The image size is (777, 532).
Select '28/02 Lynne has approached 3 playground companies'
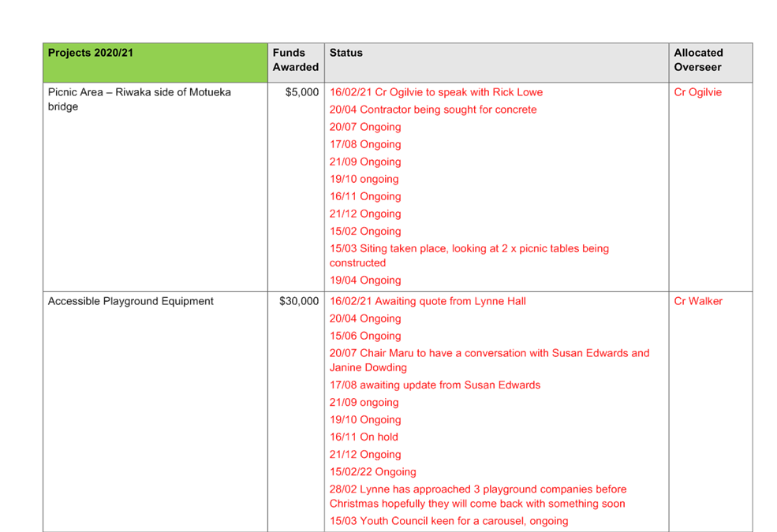click(x=478, y=497)
